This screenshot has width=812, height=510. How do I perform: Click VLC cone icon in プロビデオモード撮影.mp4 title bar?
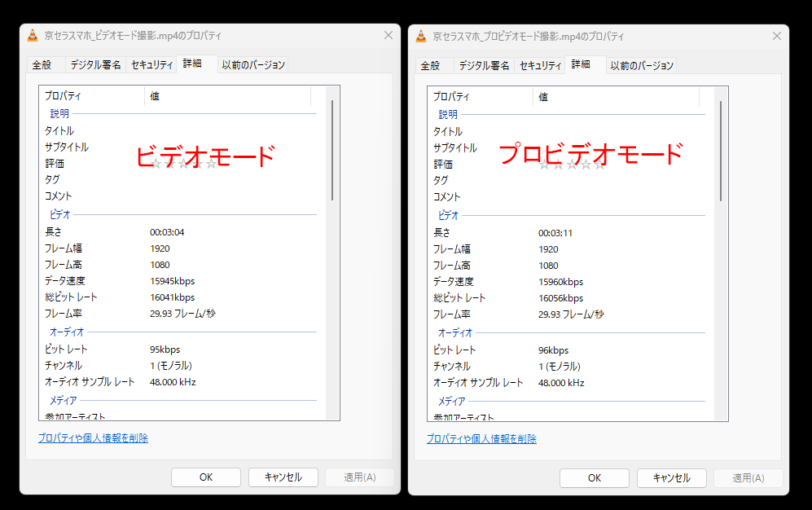[x=421, y=36]
